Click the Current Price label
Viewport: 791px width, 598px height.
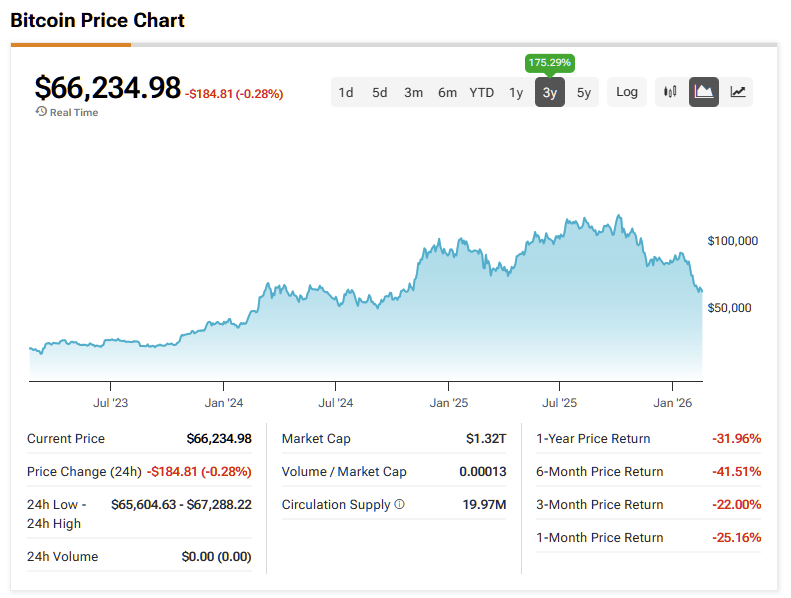(x=66, y=439)
